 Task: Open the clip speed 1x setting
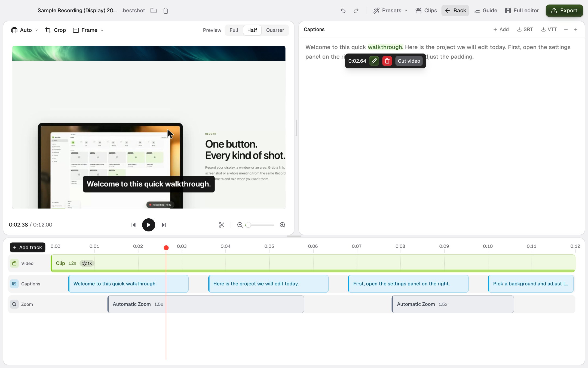(x=87, y=263)
